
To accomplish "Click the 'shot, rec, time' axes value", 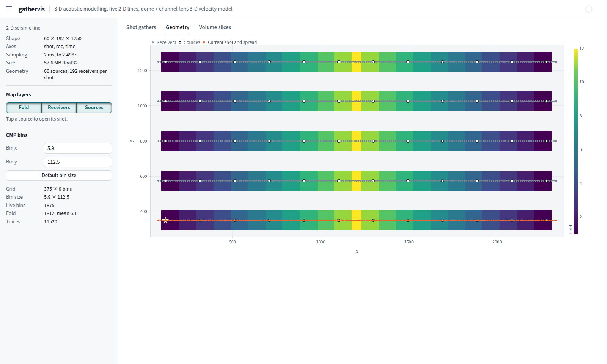I will coord(60,47).
